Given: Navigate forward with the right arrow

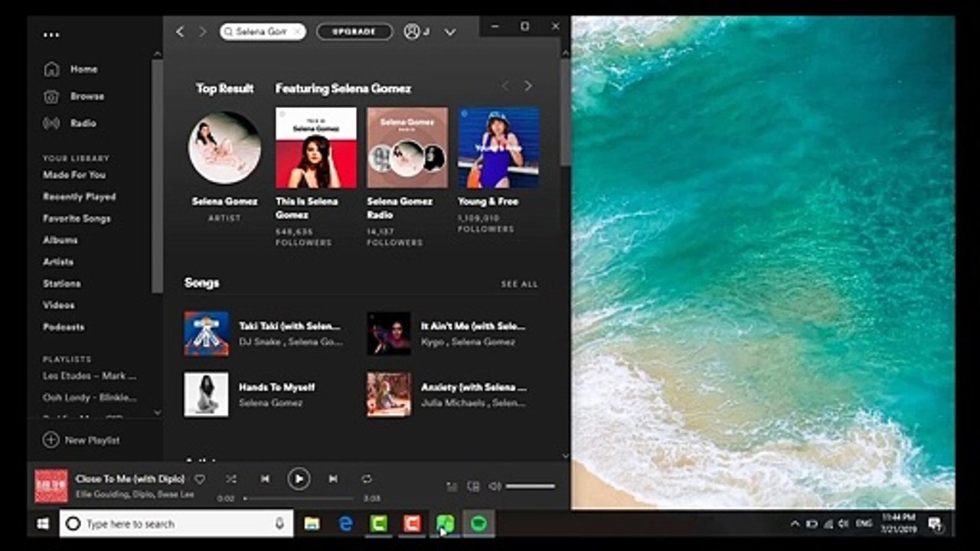Looking at the screenshot, I should (203, 31).
